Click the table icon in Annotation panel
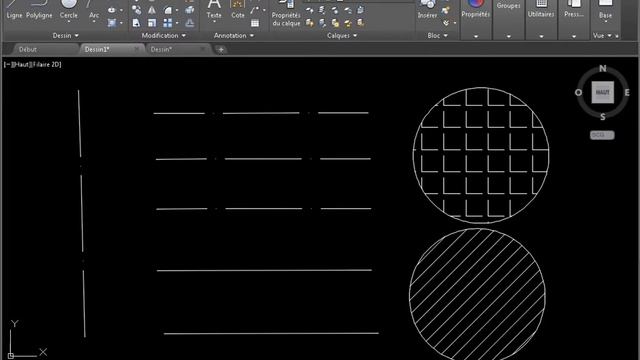The image size is (640, 360). [255, 23]
